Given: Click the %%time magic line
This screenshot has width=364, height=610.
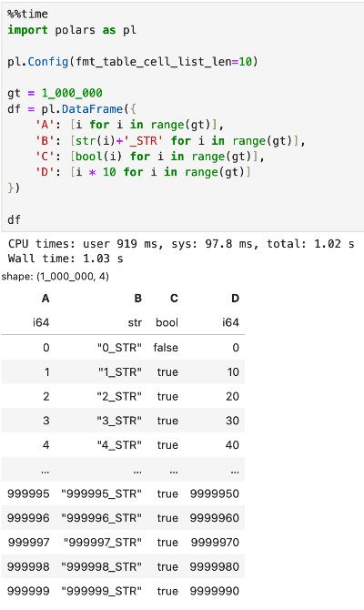Looking at the screenshot, I should pos(27,14).
